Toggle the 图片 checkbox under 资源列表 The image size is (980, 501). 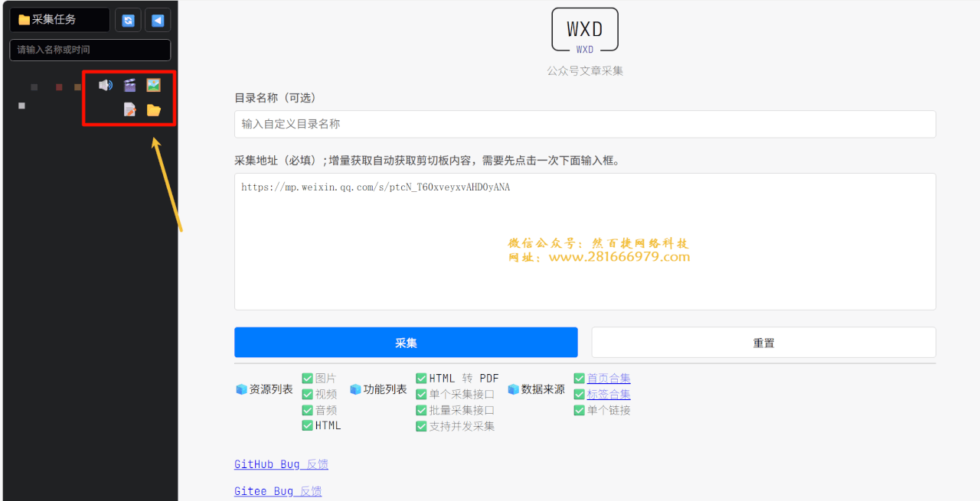(307, 377)
